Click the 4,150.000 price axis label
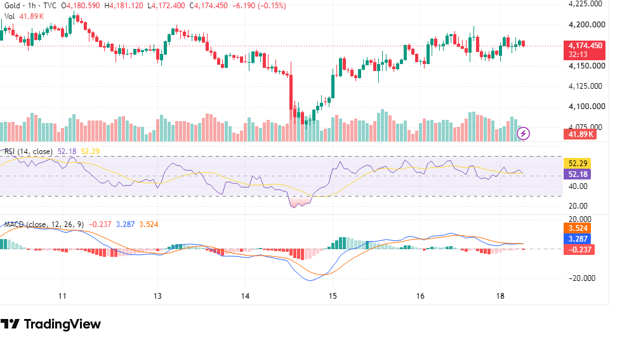The image size is (622, 364). click(x=586, y=66)
